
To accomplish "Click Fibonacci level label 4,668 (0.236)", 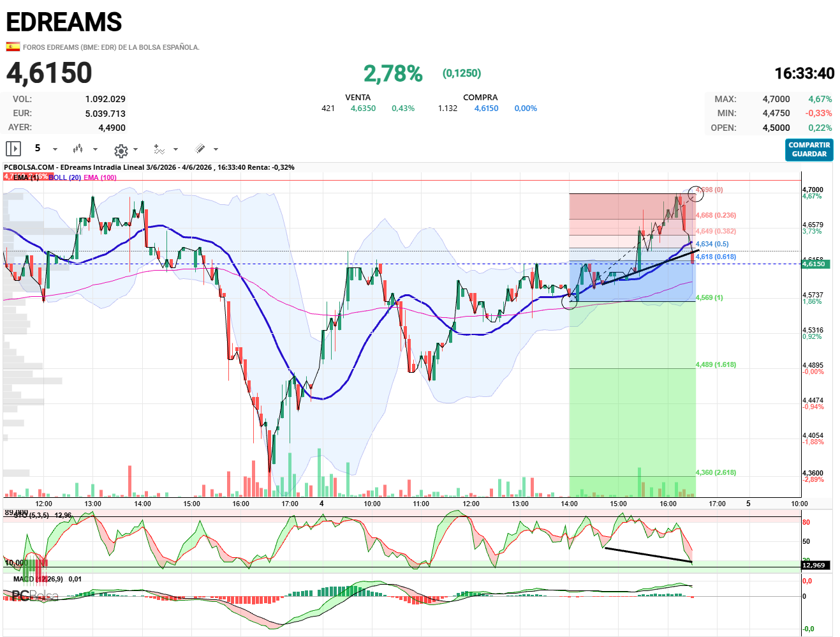I will pos(716,215).
